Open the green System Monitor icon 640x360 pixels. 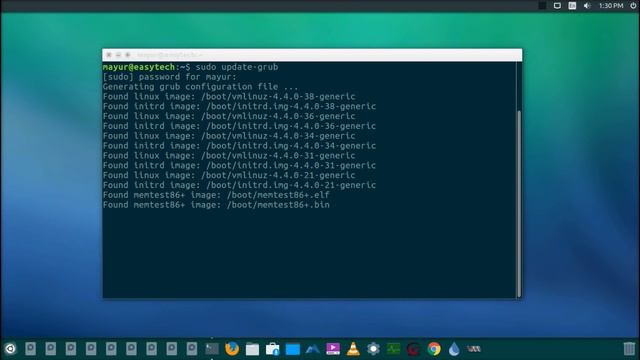click(393, 349)
